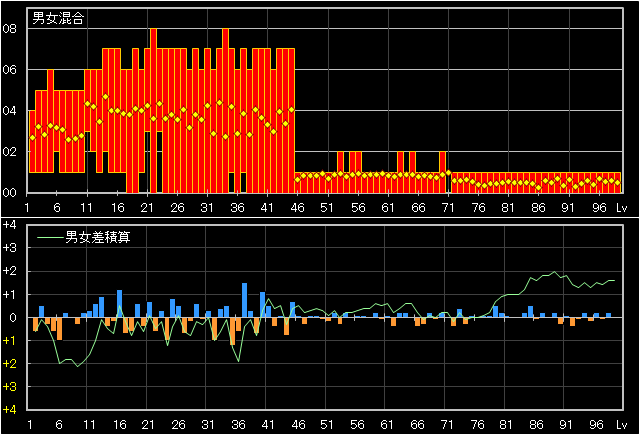Image resolution: width=640 pixels, height=435 pixels.
Task: Pick level 11 on the 男女混合 x-axis
Action: click(87, 208)
